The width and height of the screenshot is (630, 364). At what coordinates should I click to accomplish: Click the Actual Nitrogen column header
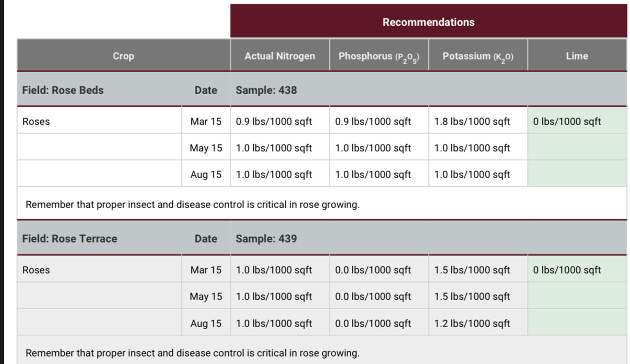tap(279, 56)
